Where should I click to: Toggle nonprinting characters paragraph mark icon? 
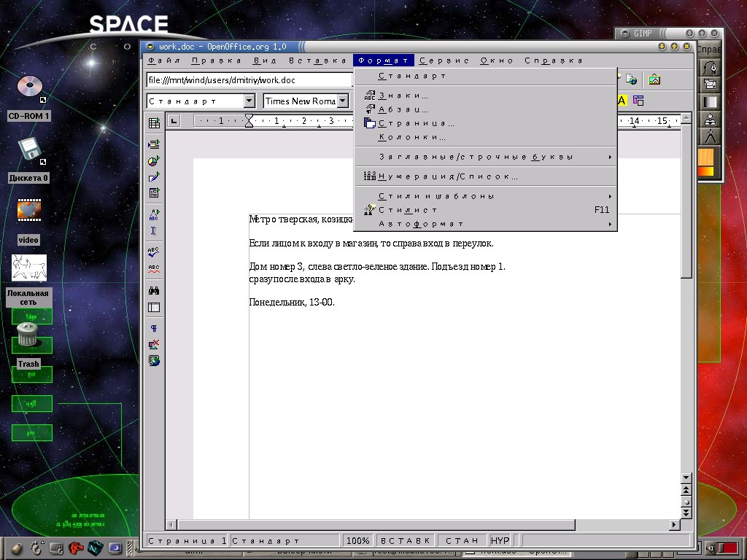(154, 329)
